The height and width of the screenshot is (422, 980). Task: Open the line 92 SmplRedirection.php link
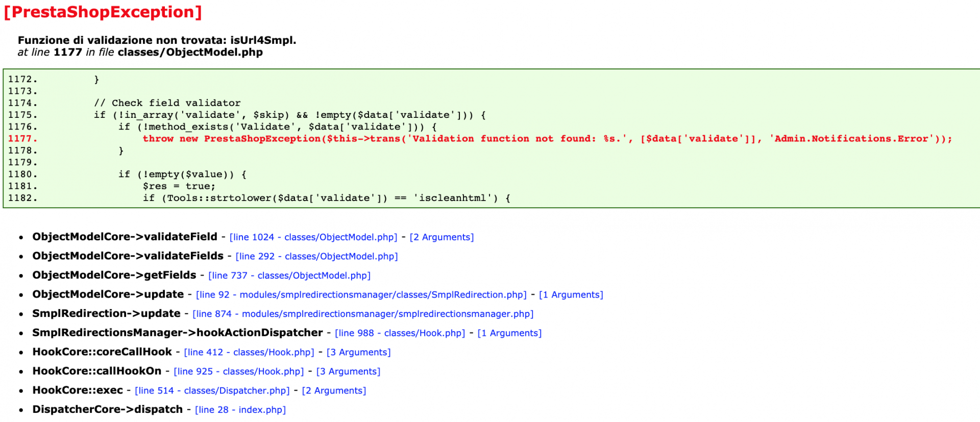[361, 295]
